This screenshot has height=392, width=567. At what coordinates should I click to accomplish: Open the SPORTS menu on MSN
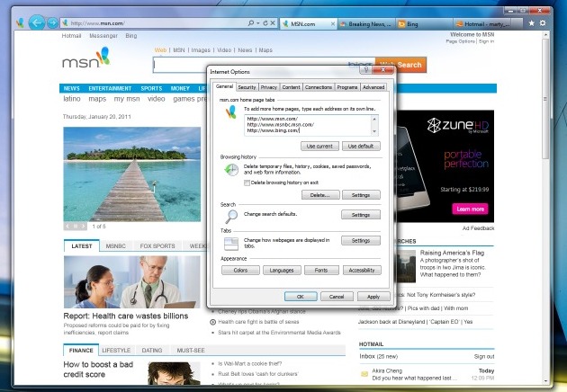(151, 88)
